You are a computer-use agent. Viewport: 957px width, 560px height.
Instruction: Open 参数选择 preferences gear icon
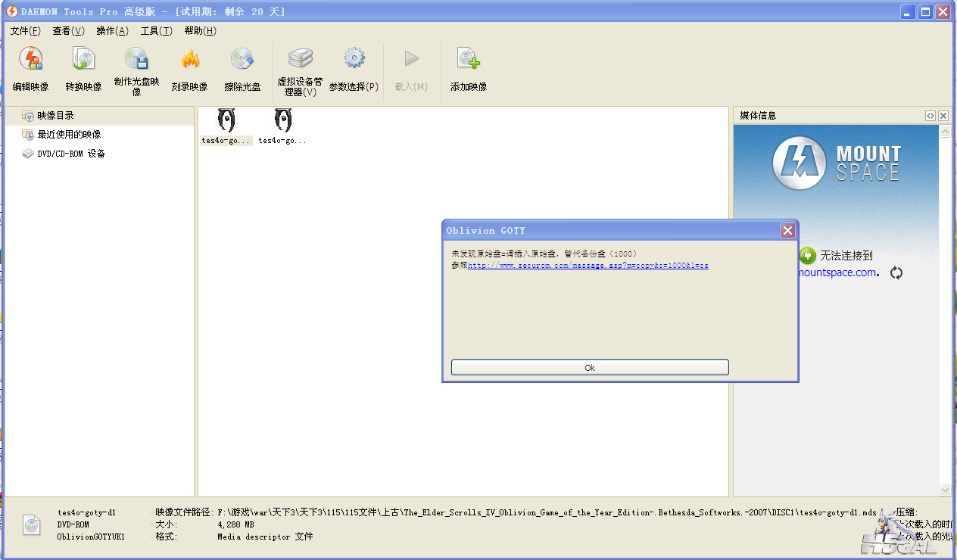pyautogui.click(x=354, y=60)
